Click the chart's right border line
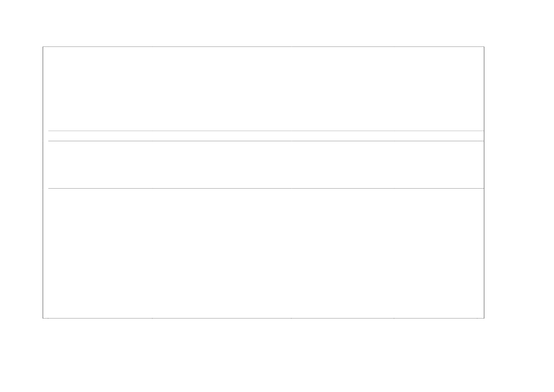The width and height of the screenshot is (554, 392). 484,182
